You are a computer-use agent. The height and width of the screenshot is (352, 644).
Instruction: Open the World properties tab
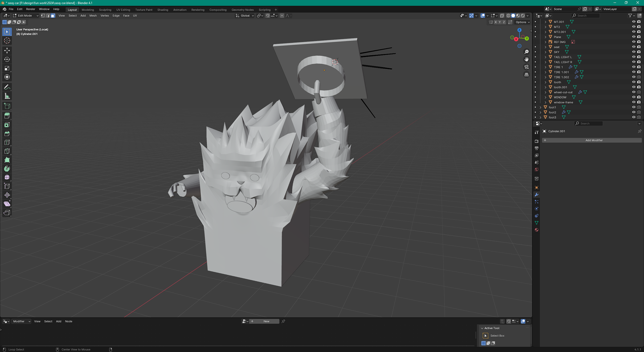pos(537,170)
